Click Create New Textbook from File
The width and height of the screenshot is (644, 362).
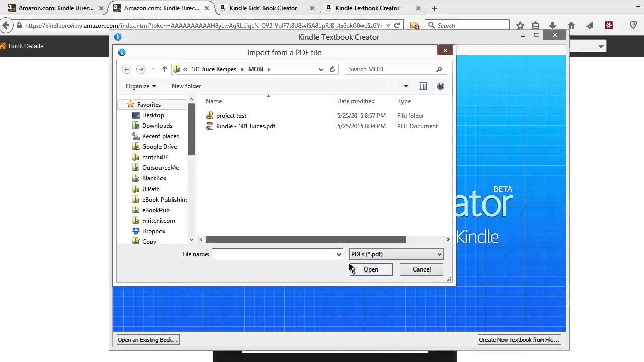(x=519, y=340)
